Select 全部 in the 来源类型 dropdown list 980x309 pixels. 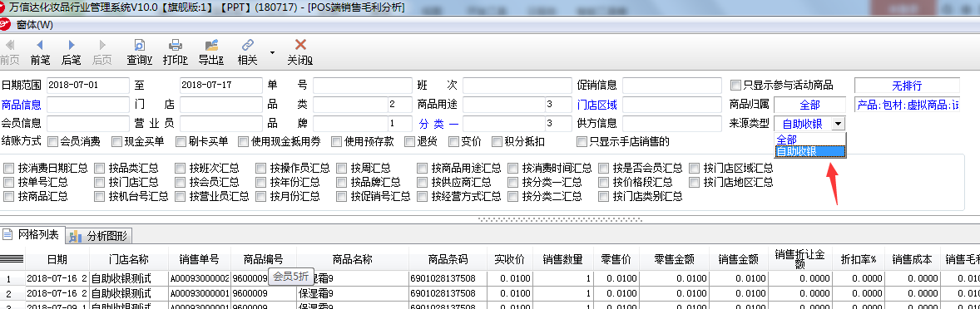pyautogui.click(x=810, y=140)
